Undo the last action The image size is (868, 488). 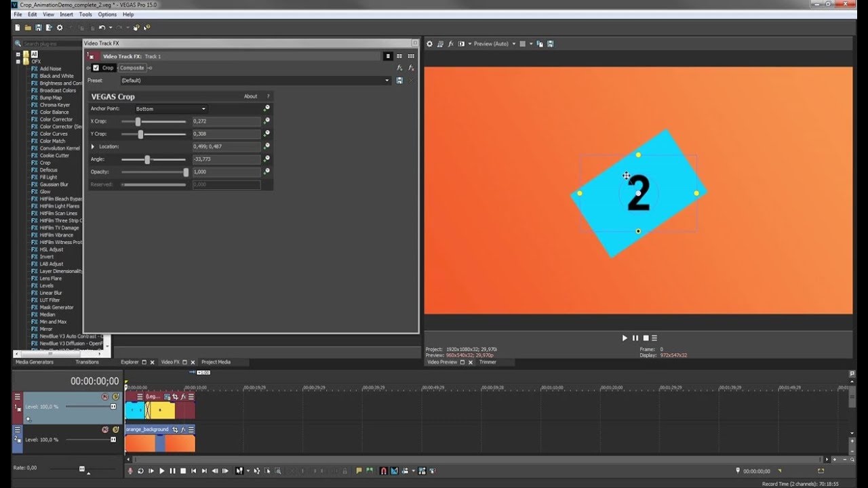[102, 28]
